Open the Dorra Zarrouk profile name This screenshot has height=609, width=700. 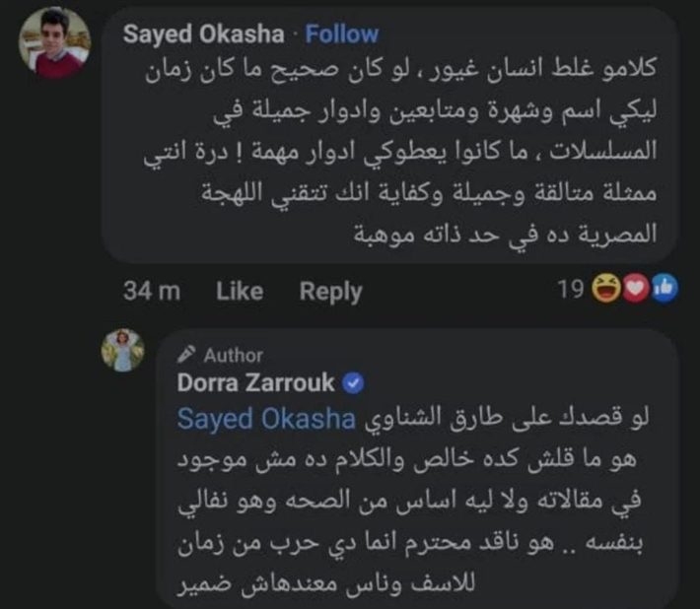coord(255,382)
